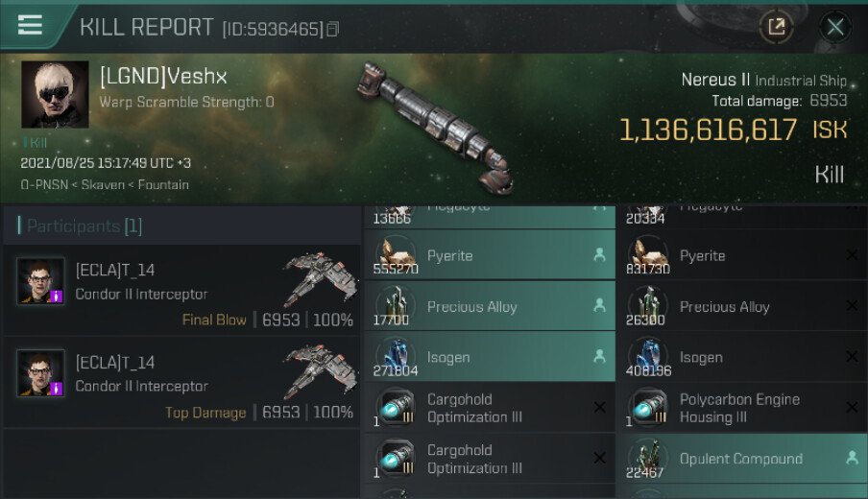Viewport: 868px width, 499px height.
Task: Open Final Blow pilot T_14 portrait
Action: click(x=40, y=281)
